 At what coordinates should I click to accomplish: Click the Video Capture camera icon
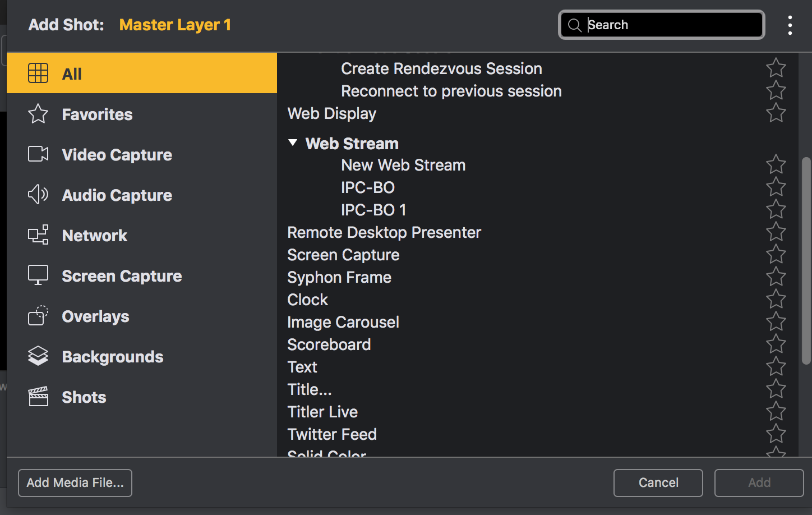pos(38,154)
